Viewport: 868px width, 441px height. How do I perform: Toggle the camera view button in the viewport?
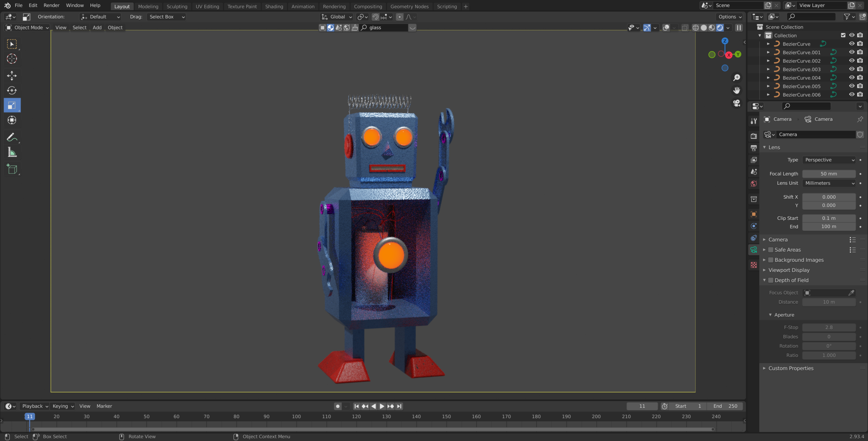[x=736, y=103]
